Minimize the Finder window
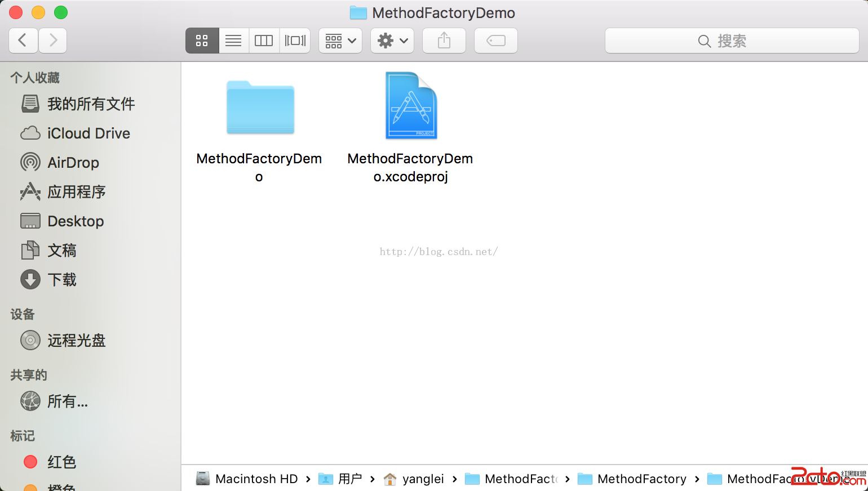The image size is (868, 491). pyautogui.click(x=38, y=12)
